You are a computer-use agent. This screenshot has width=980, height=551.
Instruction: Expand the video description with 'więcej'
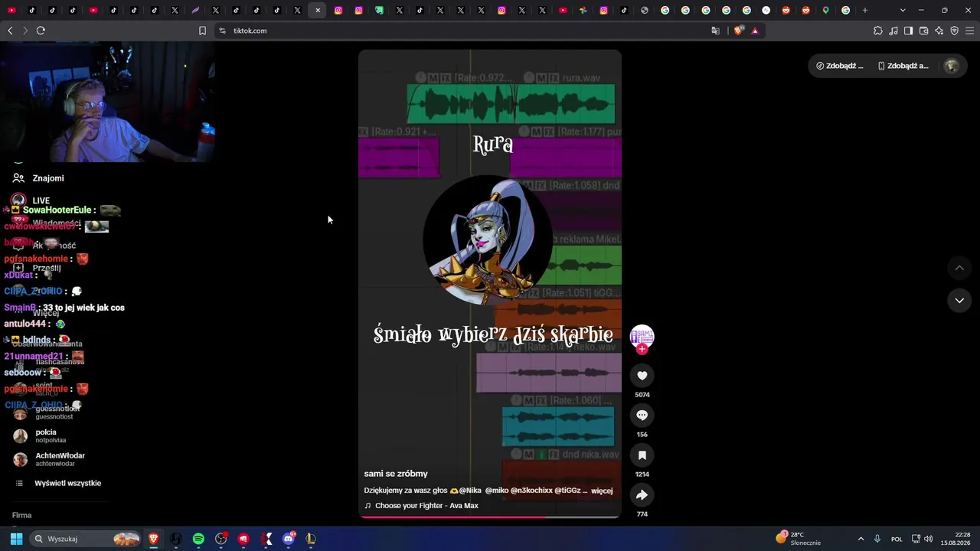(x=602, y=491)
